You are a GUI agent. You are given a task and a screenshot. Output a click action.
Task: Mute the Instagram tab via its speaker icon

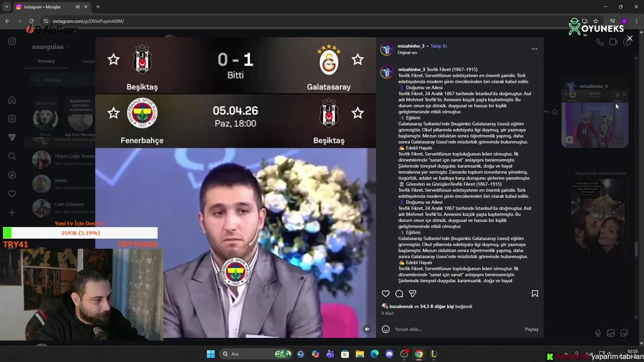click(77, 7)
